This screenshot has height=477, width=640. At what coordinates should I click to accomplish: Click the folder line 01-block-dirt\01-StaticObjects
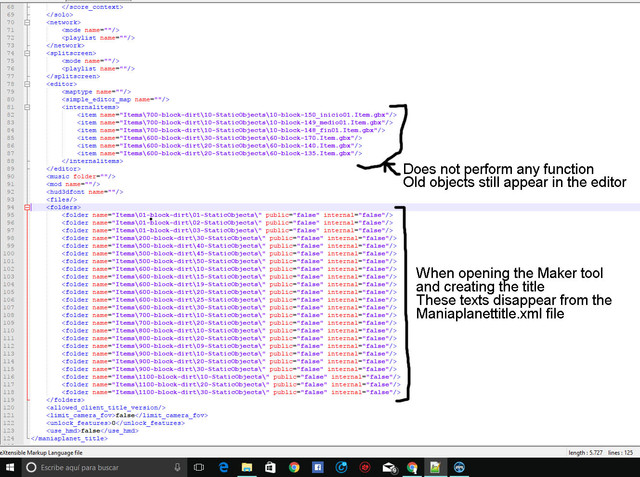pyautogui.click(x=227, y=215)
